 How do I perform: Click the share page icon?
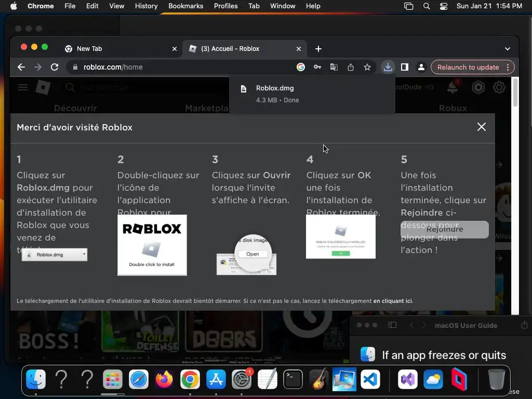click(351, 67)
